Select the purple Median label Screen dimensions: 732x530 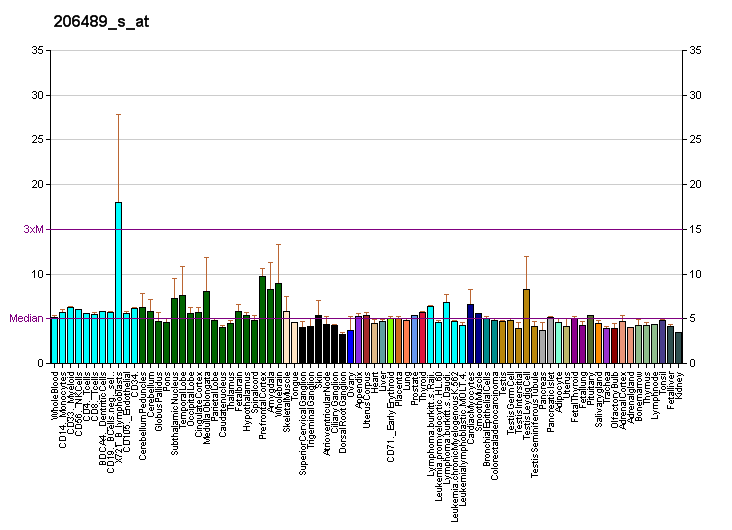27,319
